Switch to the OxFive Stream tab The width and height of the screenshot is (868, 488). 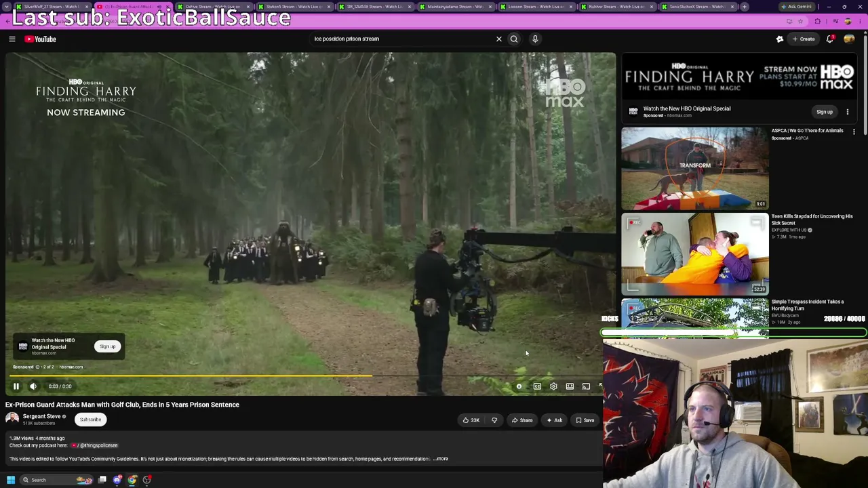tap(213, 7)
